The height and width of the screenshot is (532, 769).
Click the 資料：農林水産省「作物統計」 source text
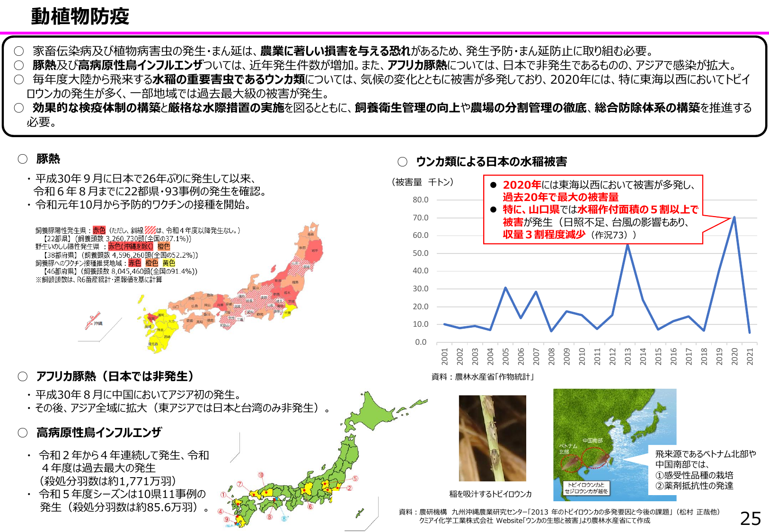tap(483, 377)
